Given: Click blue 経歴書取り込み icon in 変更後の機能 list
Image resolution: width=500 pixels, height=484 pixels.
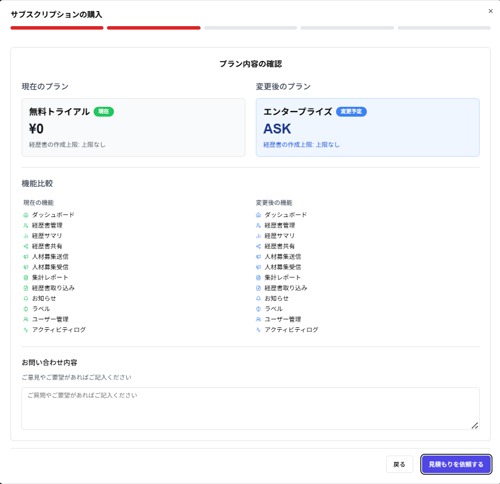Looking at the screenshot, I should pyautogui.click(x=258, y=288).
